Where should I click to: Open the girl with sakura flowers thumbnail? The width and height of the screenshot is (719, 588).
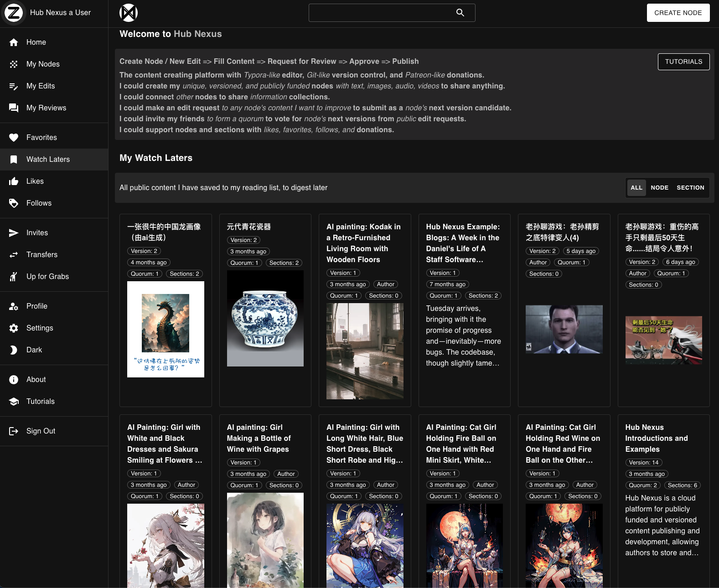pos(166,546)
